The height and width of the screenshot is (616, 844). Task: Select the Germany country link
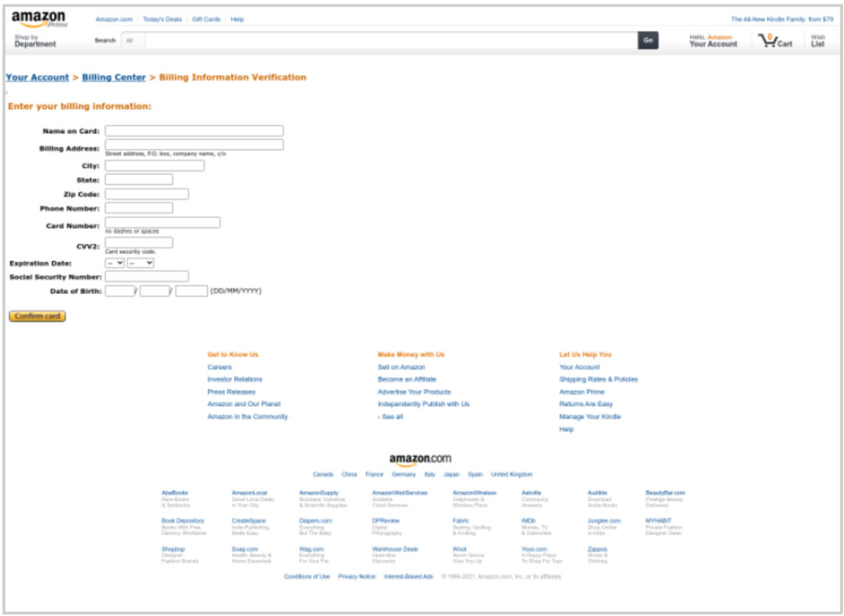404,475
